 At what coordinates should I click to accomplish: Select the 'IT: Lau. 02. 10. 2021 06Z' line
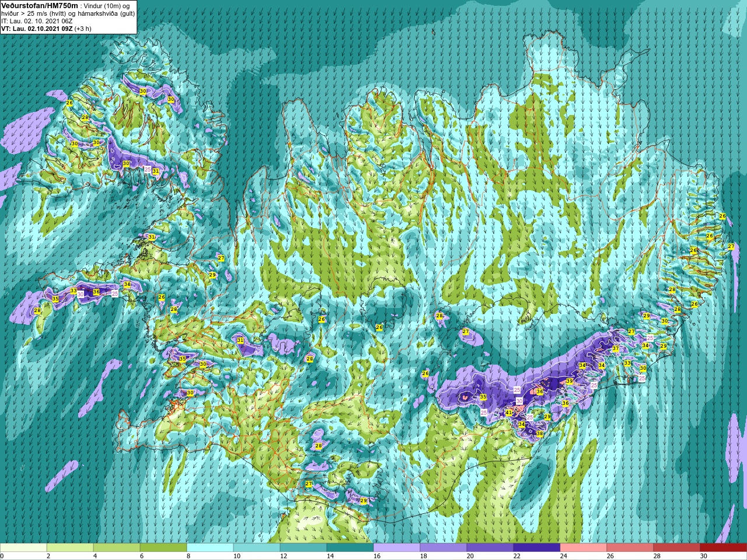[x=37, y=20]
